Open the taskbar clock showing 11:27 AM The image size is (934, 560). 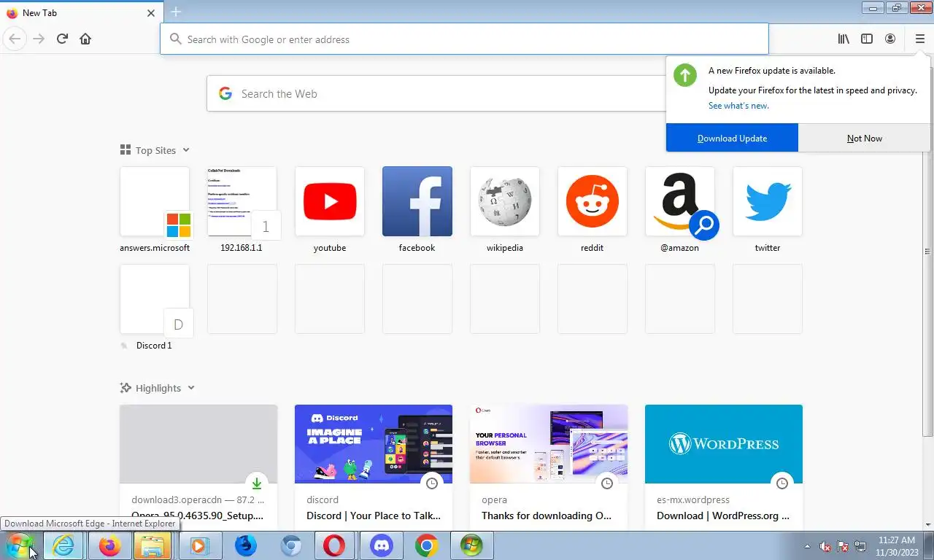pyautogui.click(x=897, y=546)
